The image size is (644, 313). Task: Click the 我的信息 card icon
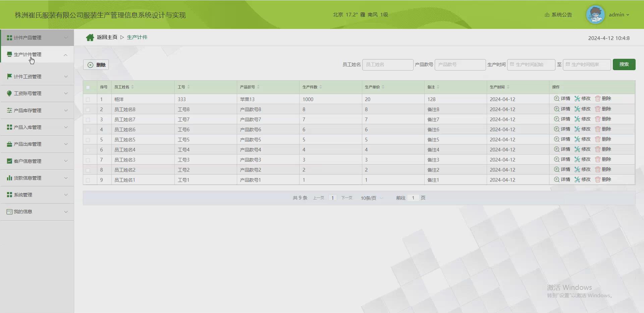click(x=9, y=212)
